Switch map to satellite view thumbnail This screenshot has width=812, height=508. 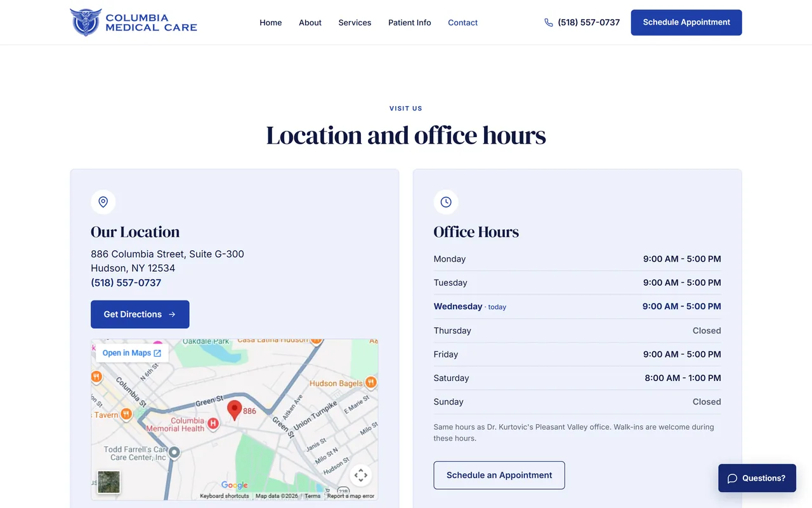coord(108,482)
